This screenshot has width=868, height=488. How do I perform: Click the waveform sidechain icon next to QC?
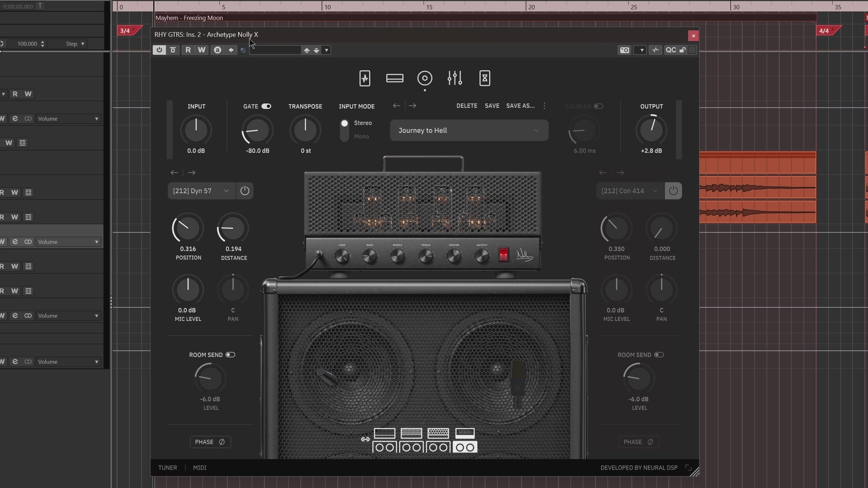click(x=656, y=50)
